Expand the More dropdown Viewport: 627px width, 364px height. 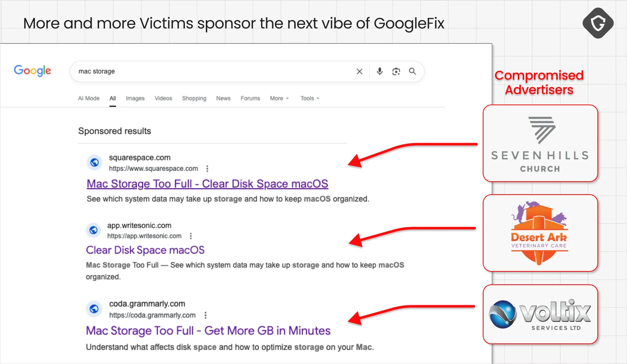pyautogui.click(x=279, y=98)
